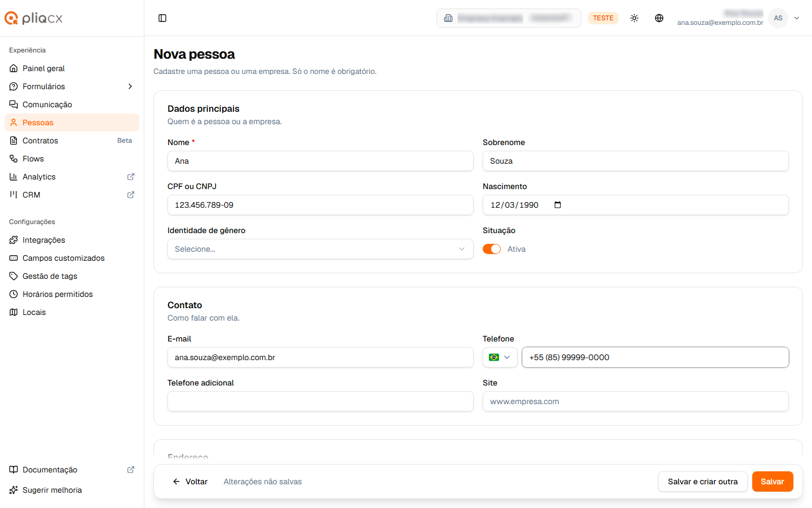Open Campos customizados in sidebar
The height and width of the screenshot is (508, 812).
pos(72,258)
